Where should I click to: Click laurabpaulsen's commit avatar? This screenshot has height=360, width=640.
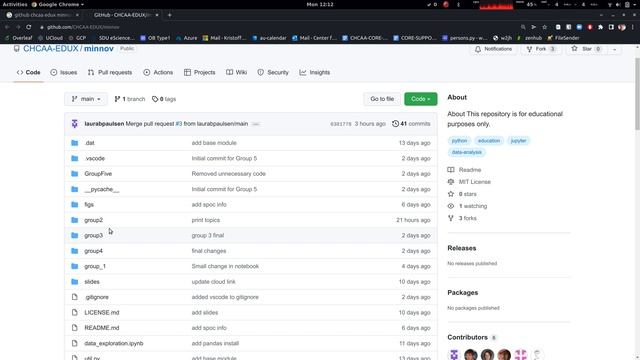click(x=75, y=124)
